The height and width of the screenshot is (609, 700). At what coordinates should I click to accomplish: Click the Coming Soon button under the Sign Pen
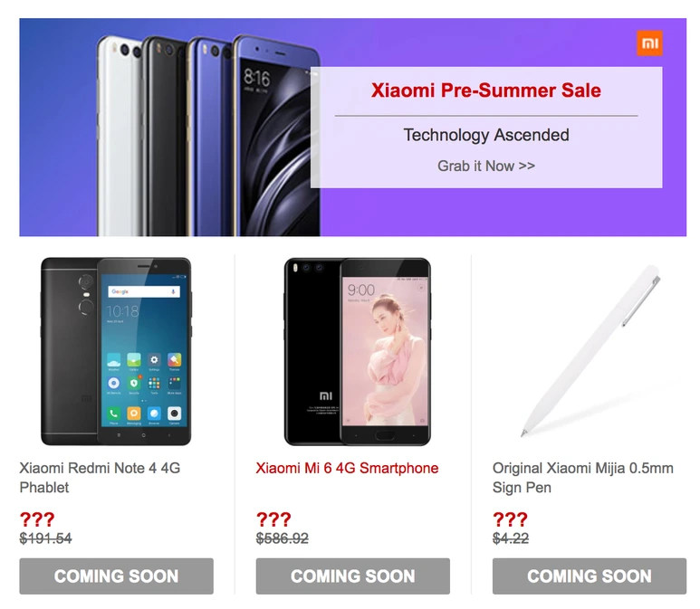590,576
